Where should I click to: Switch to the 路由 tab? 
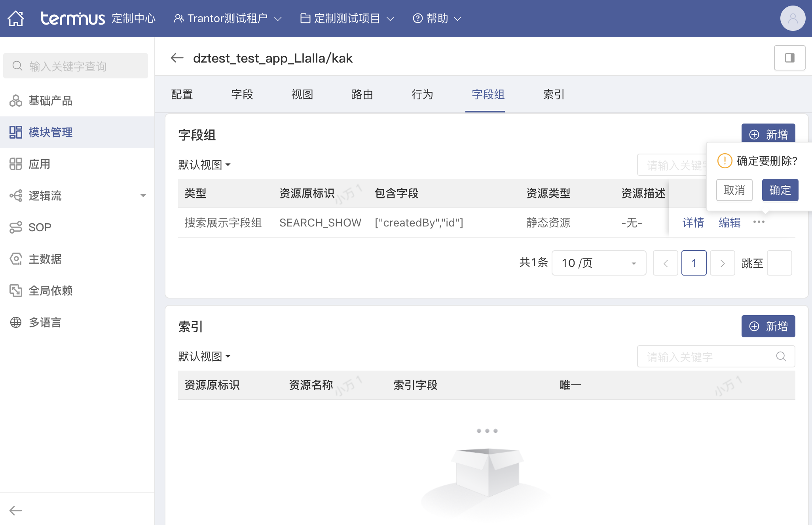point(362,94)
